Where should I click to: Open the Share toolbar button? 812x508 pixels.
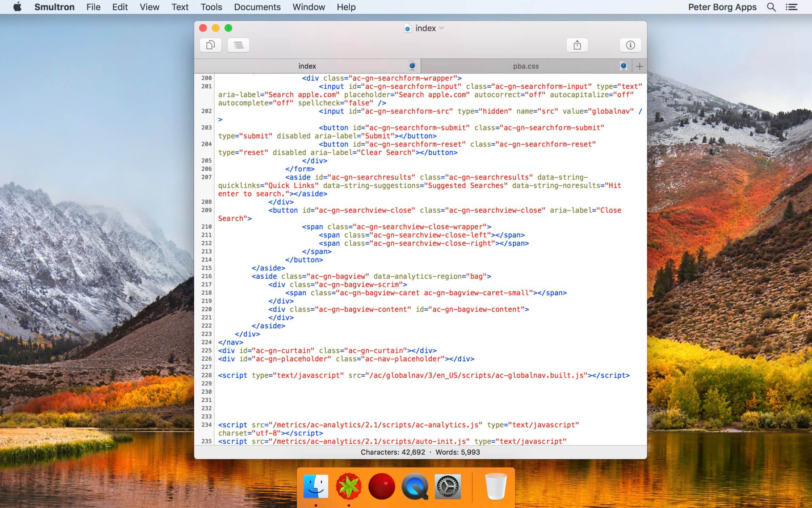coord(577,45)
